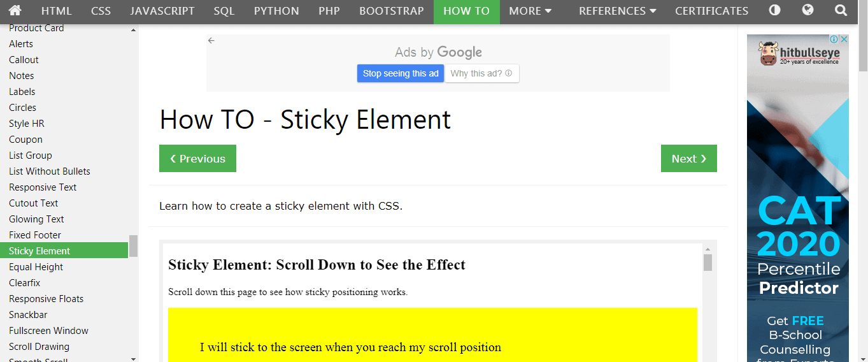868x362 pixels.
Task: Go to the Previous tutorial page
Action: click(x=197, y=159)
